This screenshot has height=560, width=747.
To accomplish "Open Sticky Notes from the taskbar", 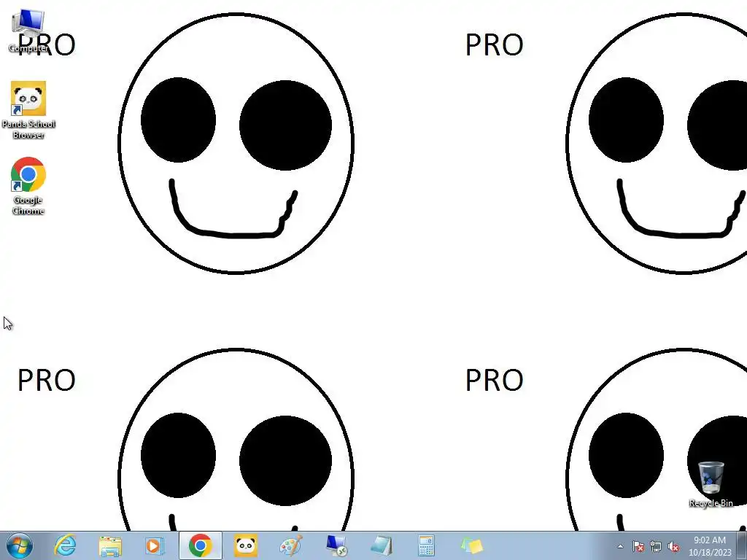I will coord(471,545).
